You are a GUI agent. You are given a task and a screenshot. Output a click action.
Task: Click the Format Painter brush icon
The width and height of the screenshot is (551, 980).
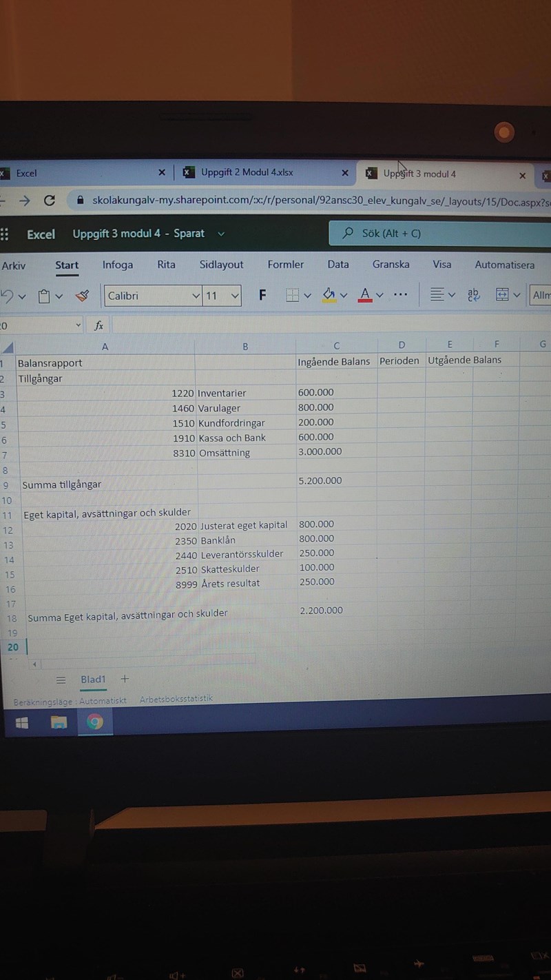[x=83, y=296]
